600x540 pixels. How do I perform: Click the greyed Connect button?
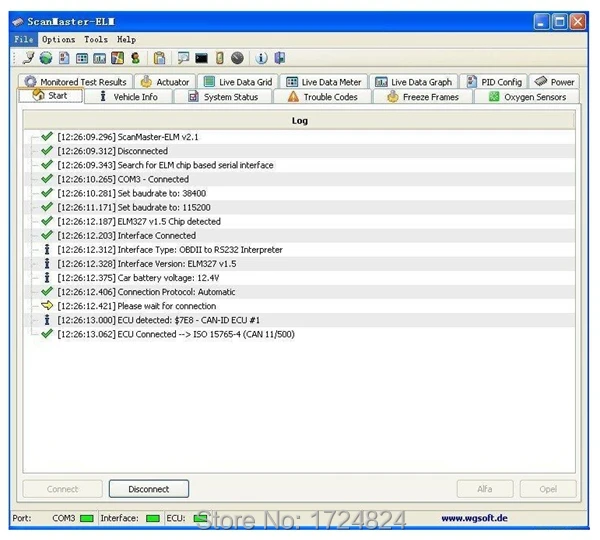pos(62,489)
